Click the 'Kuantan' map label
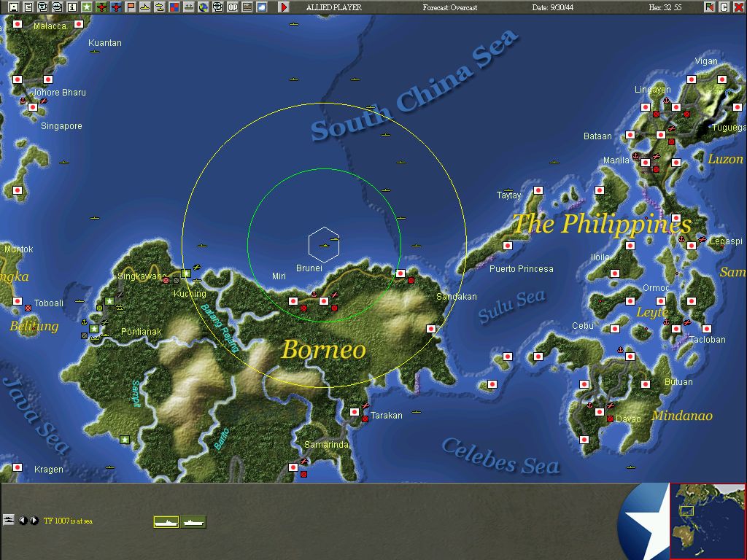The height and width of the screenshot is (560, 747). [x=105, y=43]
